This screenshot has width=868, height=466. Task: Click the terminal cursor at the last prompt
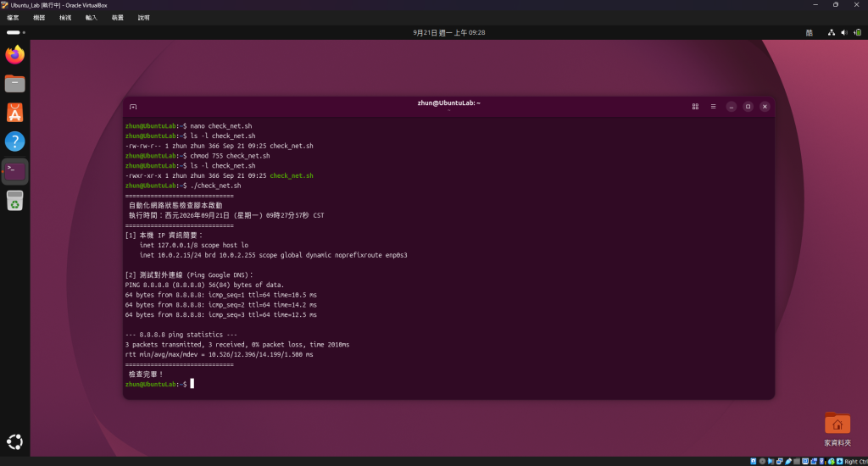click(192, 384)
